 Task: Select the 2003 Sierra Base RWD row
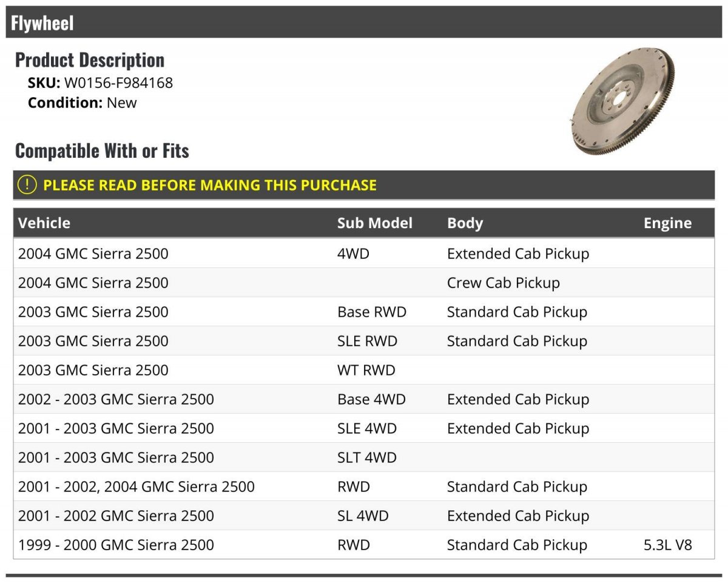tap(364, 312)
